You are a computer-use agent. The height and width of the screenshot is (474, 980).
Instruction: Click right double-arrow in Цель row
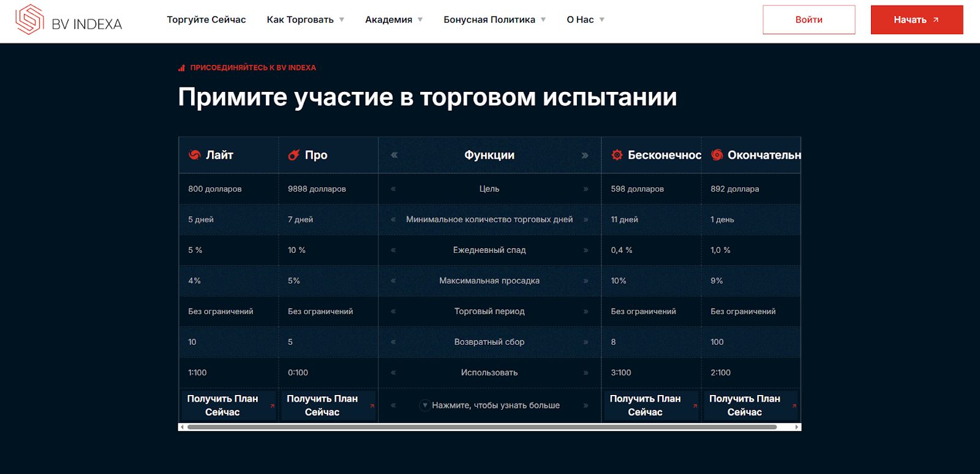[586, 189]
